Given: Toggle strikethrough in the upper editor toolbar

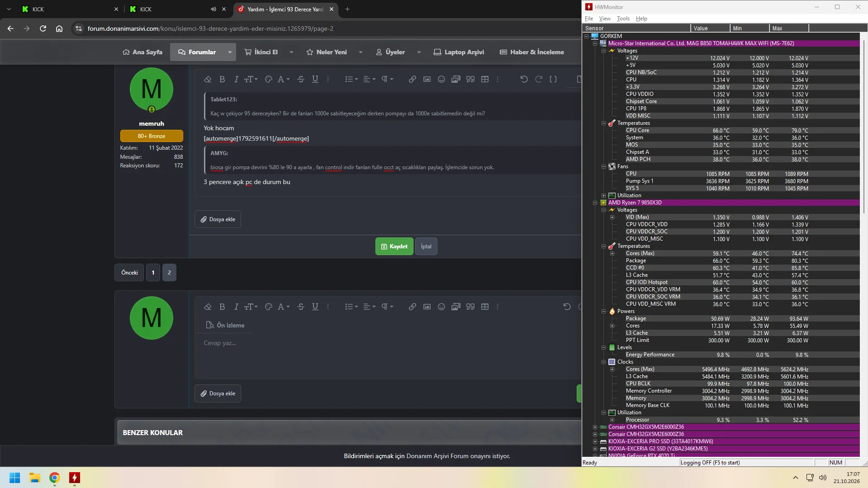Looking at the screenshot, I should click(x=301, y=79).
